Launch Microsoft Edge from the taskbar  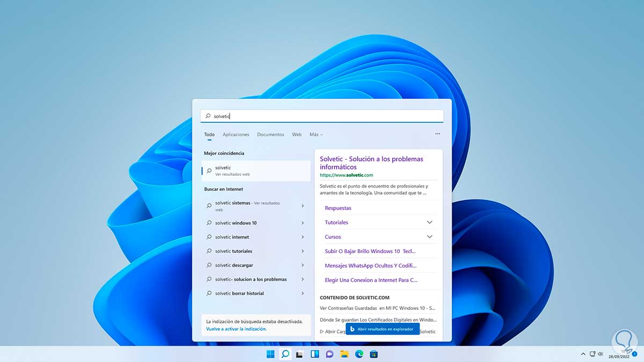pos(359,354)
